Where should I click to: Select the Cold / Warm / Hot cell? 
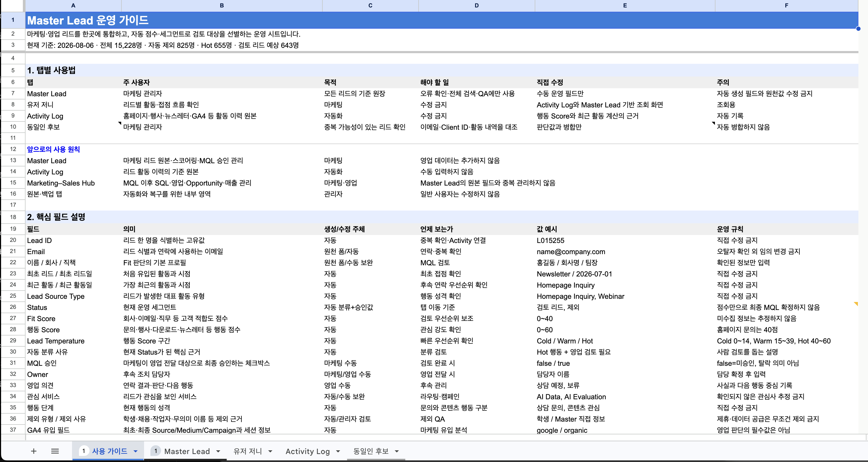tap(625, 341)
